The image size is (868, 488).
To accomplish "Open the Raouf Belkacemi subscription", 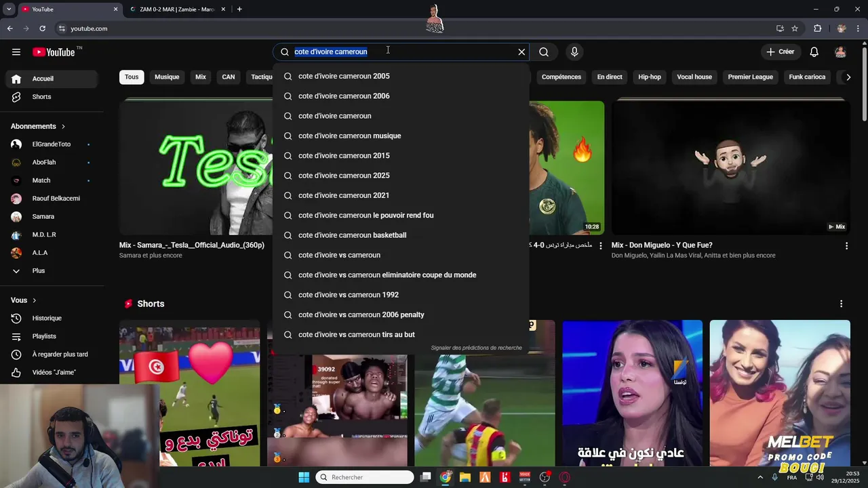I will click(x=52, y=199).
